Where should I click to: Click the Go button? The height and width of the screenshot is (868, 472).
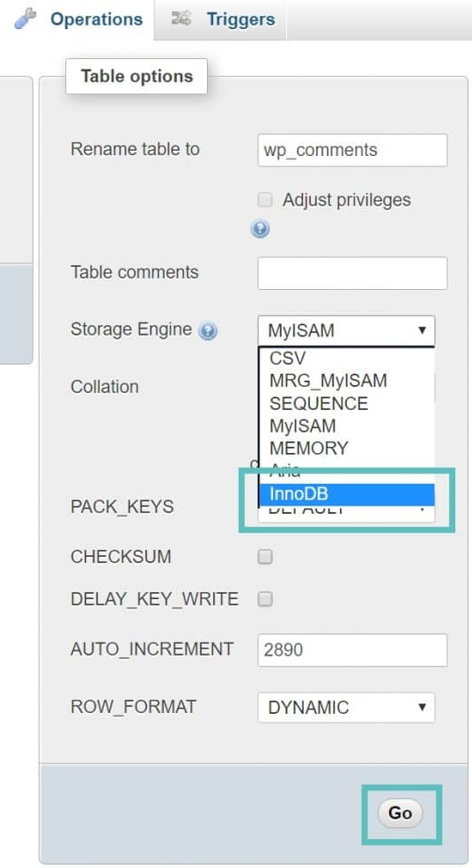click(400, 812)
